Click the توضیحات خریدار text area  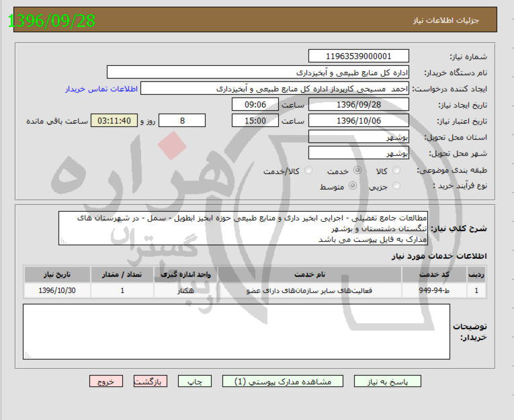[237, 331]
